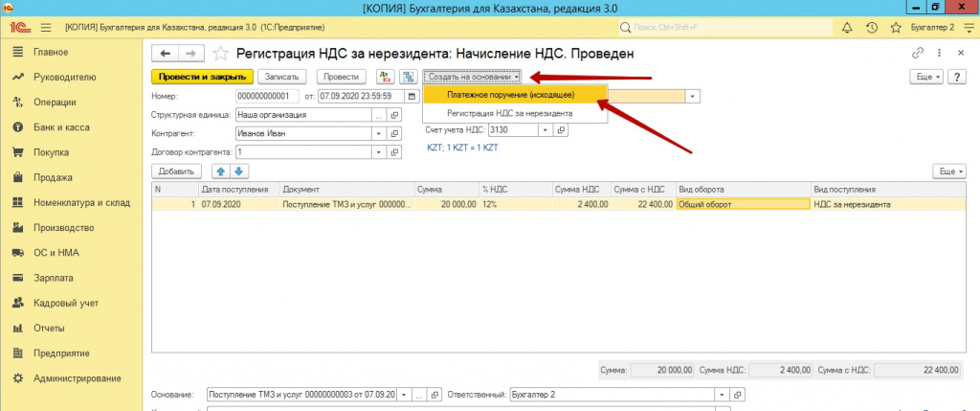Open Договор контрагента record icon

pyautogui.click(x=394, y=152)
